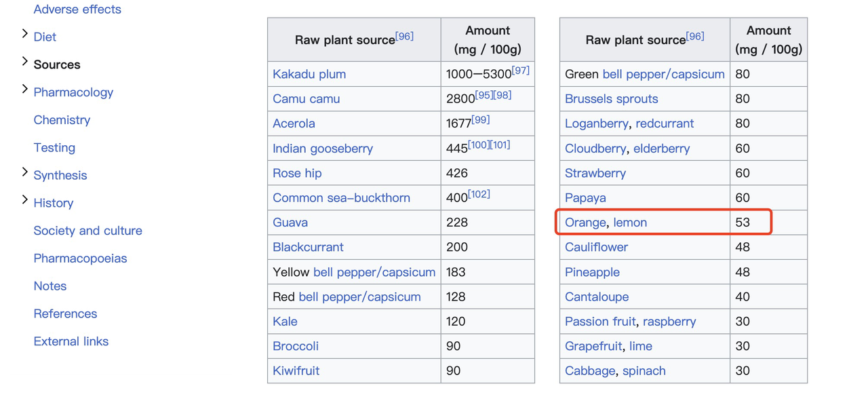Follow the Brussels sprouts link

pos(612,99)
